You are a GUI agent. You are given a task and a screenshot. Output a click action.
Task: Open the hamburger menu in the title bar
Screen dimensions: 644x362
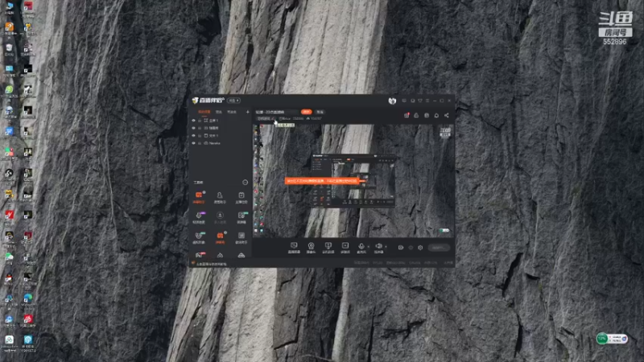(x=427, y=101)
